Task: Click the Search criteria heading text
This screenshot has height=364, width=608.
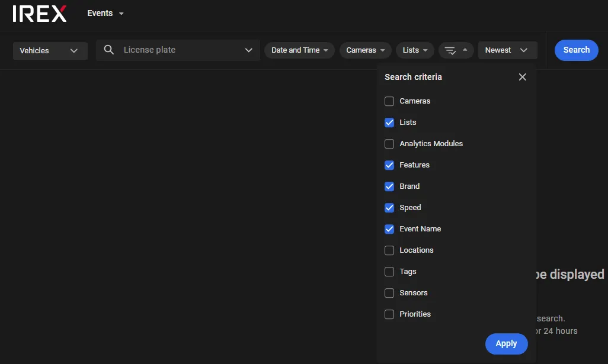Action: (414, 77)
